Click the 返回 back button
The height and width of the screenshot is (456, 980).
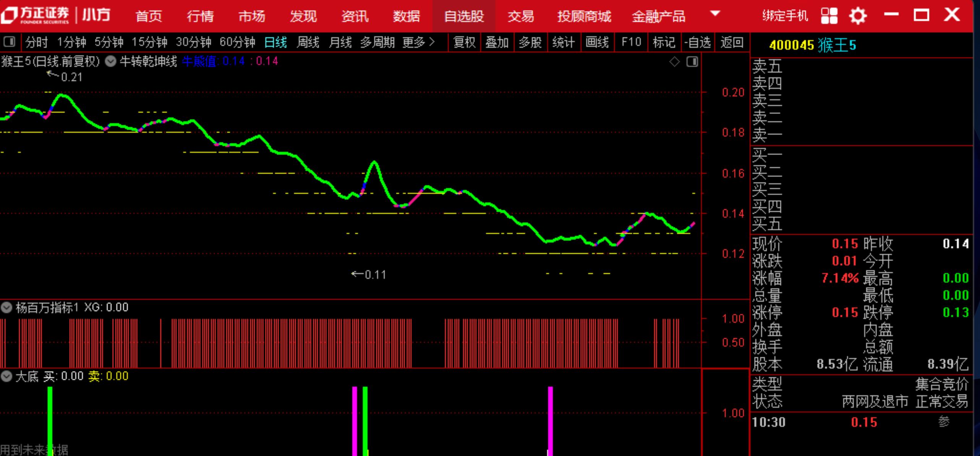coord(732,42)
